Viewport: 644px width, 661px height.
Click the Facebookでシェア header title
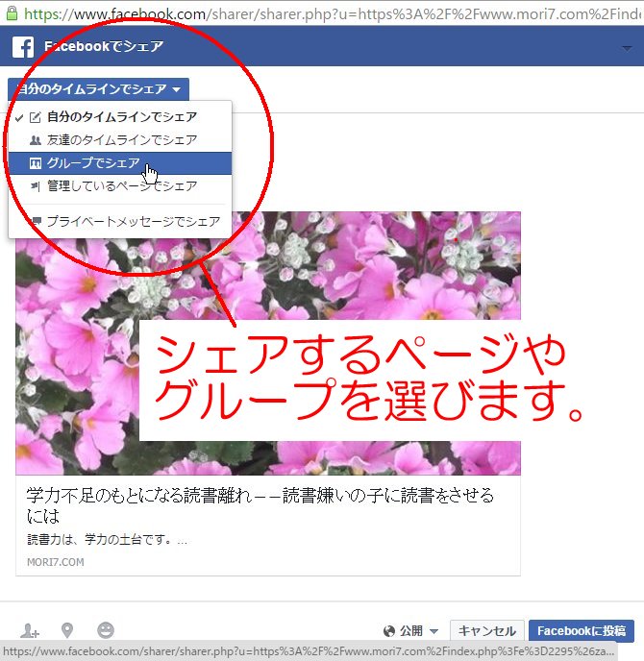(x=104, y=46)
